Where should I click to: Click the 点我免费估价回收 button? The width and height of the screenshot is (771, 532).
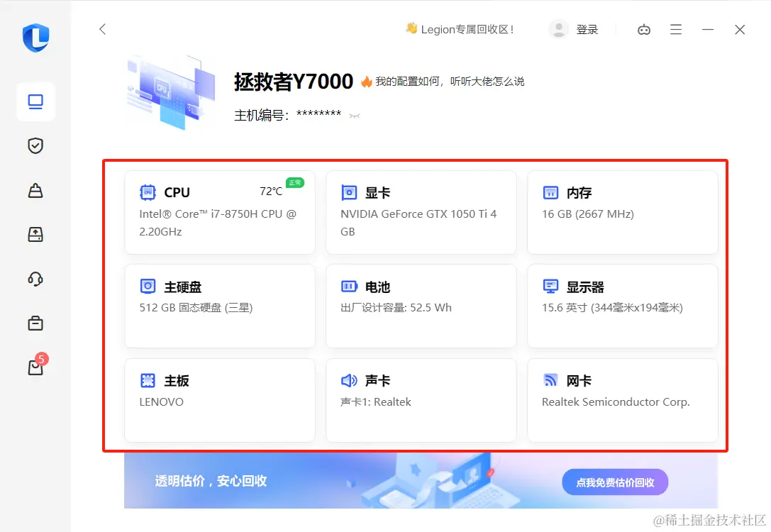coord(615,482)
